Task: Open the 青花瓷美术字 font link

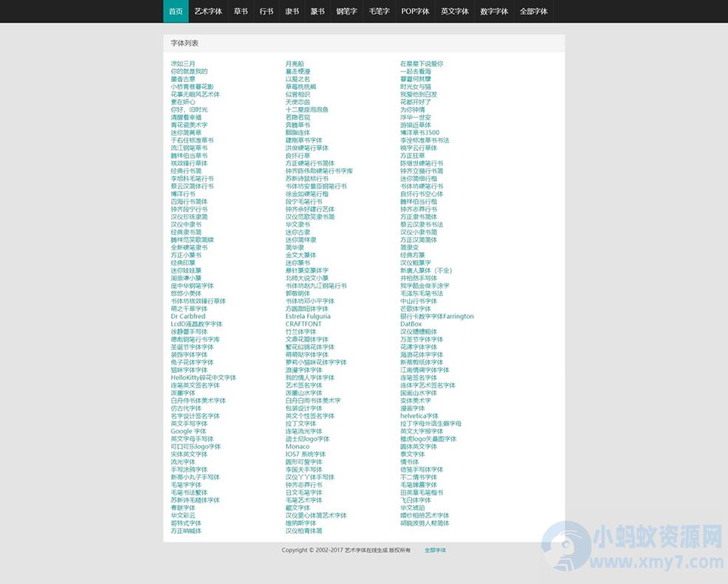Action: point(189,125)
